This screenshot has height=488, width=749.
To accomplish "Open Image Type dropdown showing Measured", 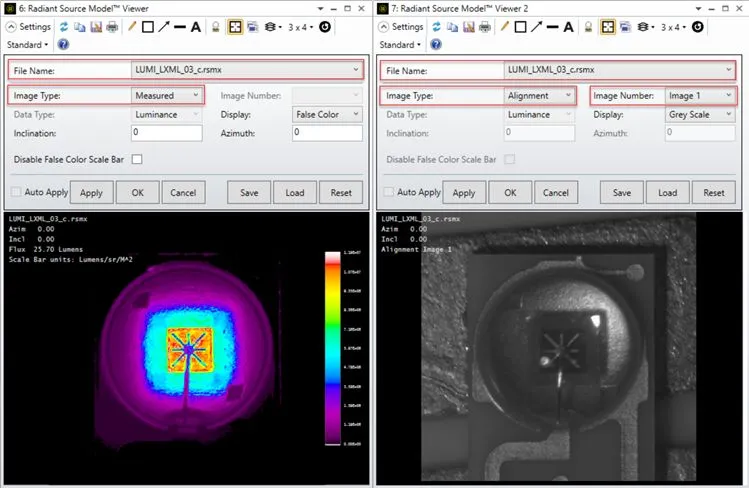I will [168, 96].
